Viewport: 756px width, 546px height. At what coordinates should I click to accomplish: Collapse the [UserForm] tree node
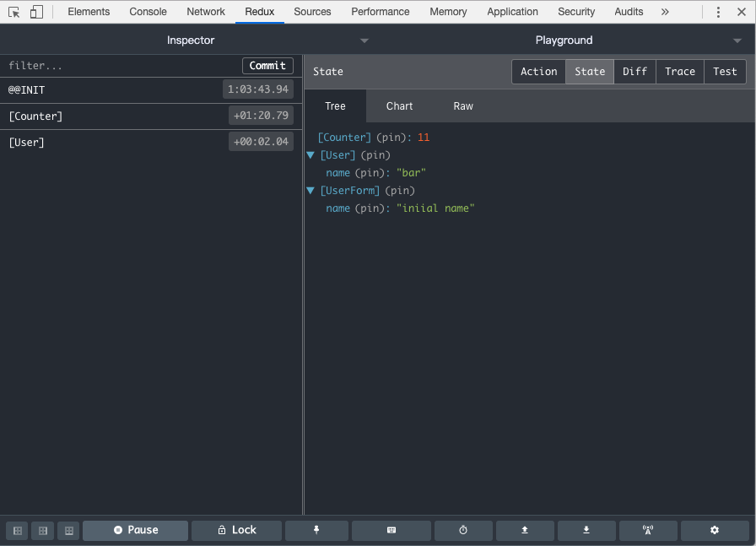click(x=311, y=191)
